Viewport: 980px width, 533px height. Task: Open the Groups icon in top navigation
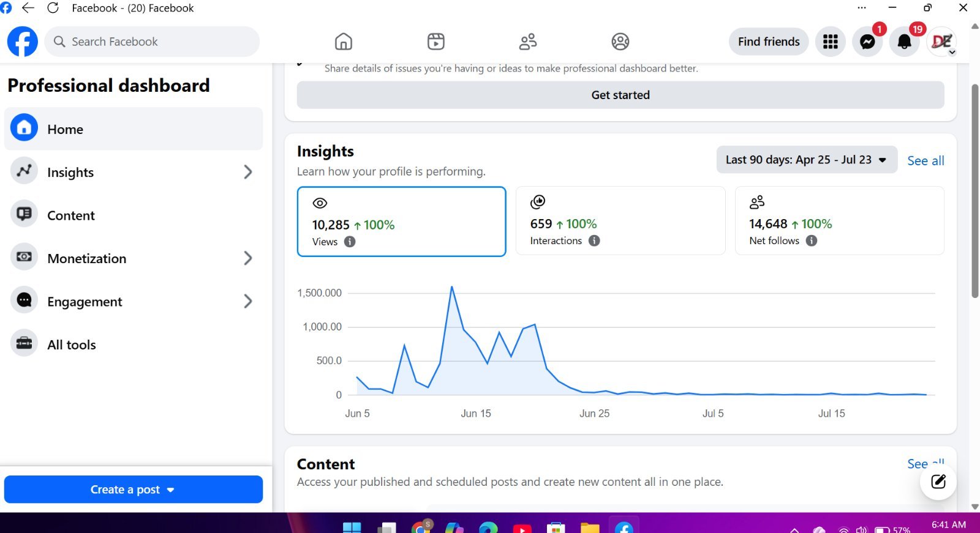620,42
